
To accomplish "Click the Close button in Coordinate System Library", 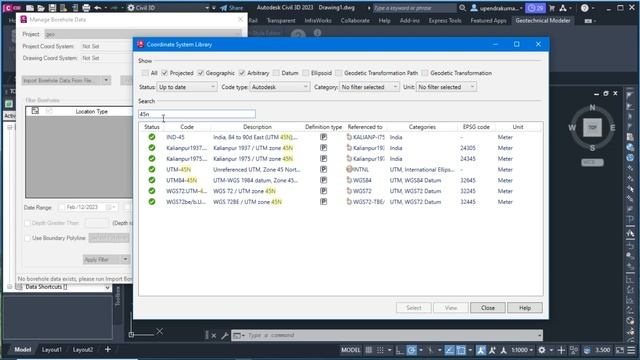I will 488,308.
